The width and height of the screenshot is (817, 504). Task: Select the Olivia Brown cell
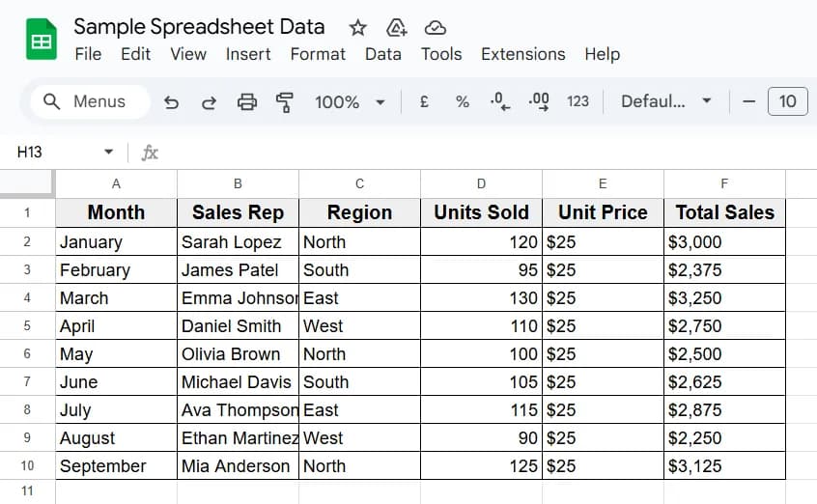point(238,354)
